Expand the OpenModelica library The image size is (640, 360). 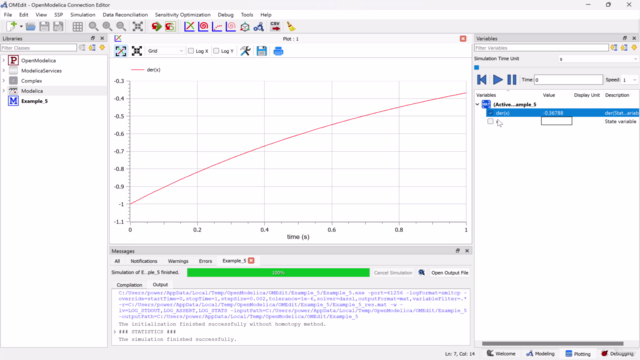click(x=4, y=60)
